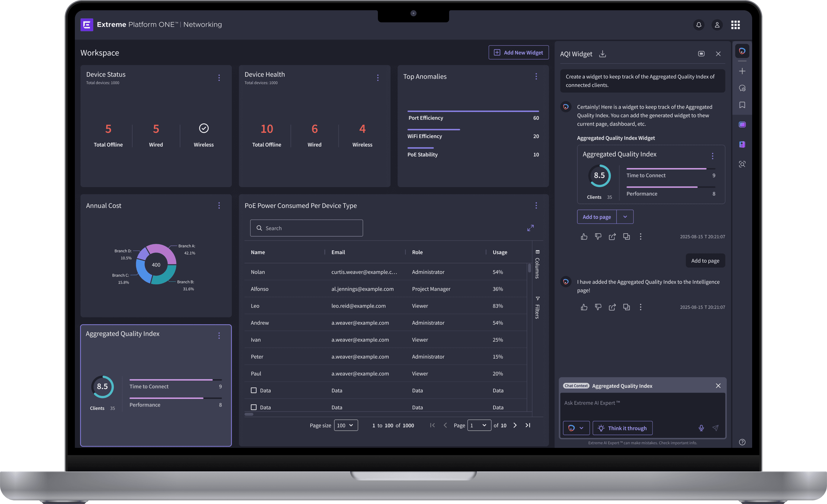
Task: Open the bookmark icon in right sidebar
Action: point(742,105)
